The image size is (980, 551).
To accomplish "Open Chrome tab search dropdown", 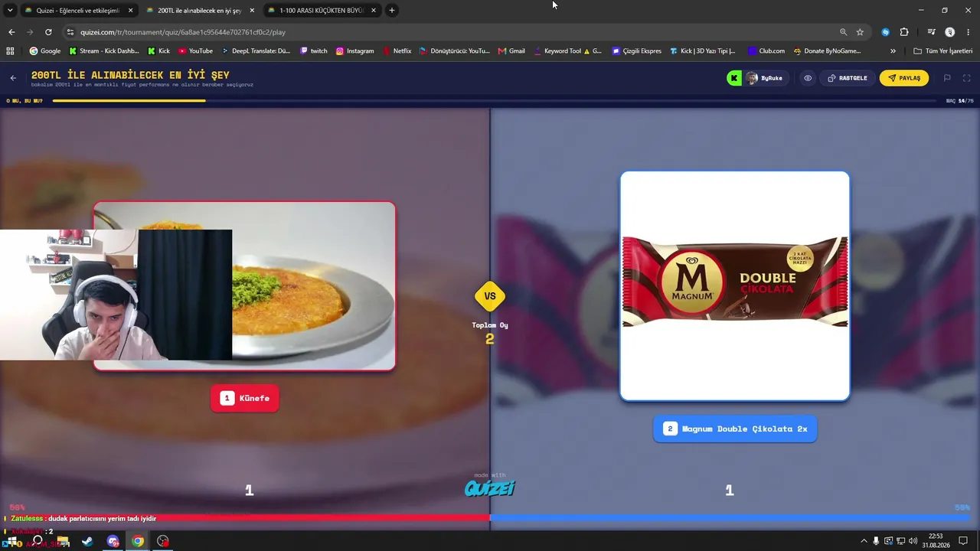I will tap(10, 10).
